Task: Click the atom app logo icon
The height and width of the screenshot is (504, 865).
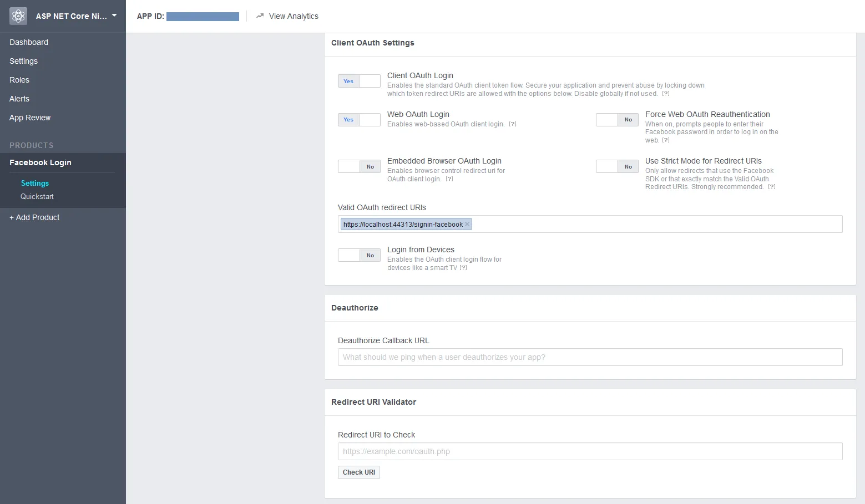Action: coord(18,16)
